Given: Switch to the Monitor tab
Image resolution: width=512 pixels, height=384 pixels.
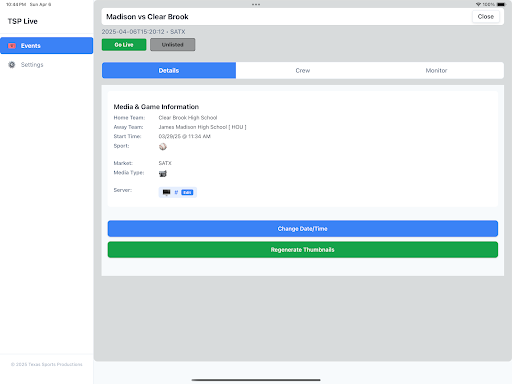Looking at the screenshot, I should click(x=436, y=70).
